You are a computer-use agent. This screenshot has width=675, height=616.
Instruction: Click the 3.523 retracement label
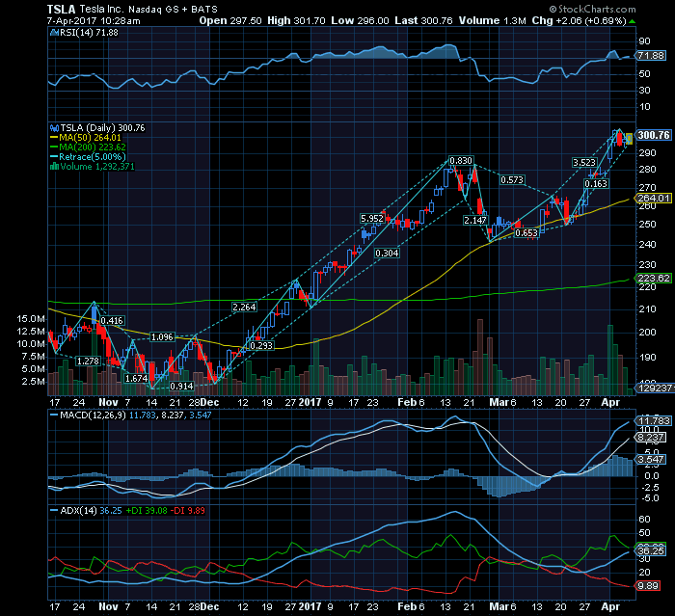584,163
